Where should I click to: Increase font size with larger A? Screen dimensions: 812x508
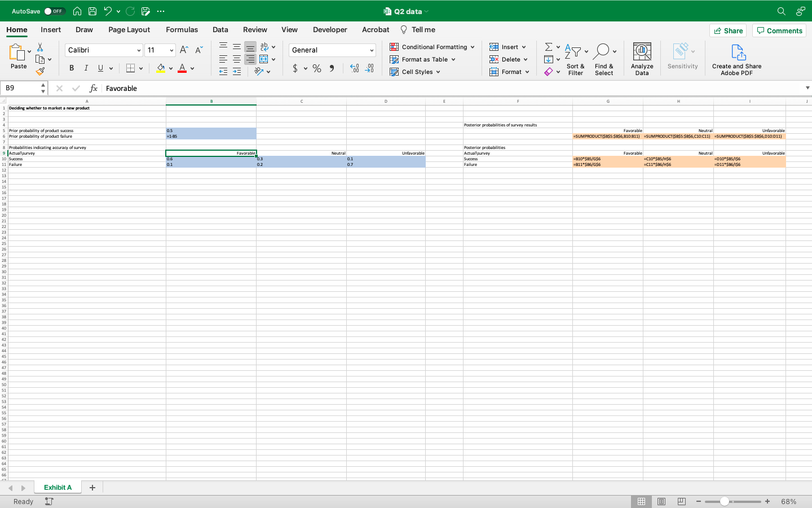coord(184,50)
